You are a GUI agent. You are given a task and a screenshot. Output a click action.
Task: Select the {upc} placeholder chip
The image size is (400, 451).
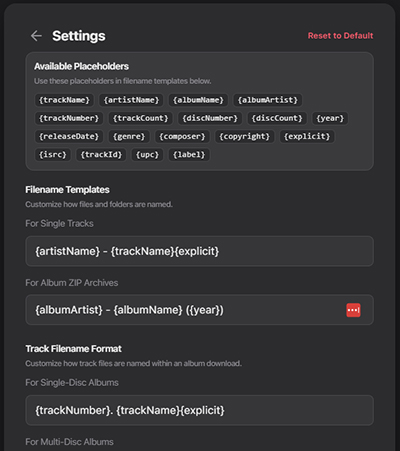click(x=147, y=155)
